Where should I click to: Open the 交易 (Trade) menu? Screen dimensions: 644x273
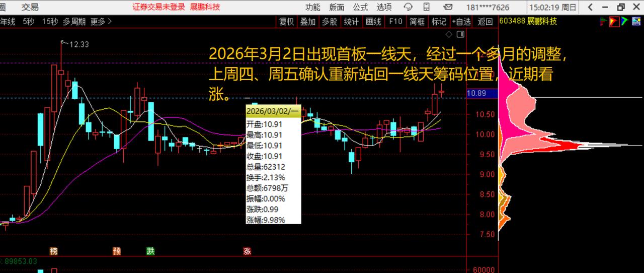click(30, 7)
